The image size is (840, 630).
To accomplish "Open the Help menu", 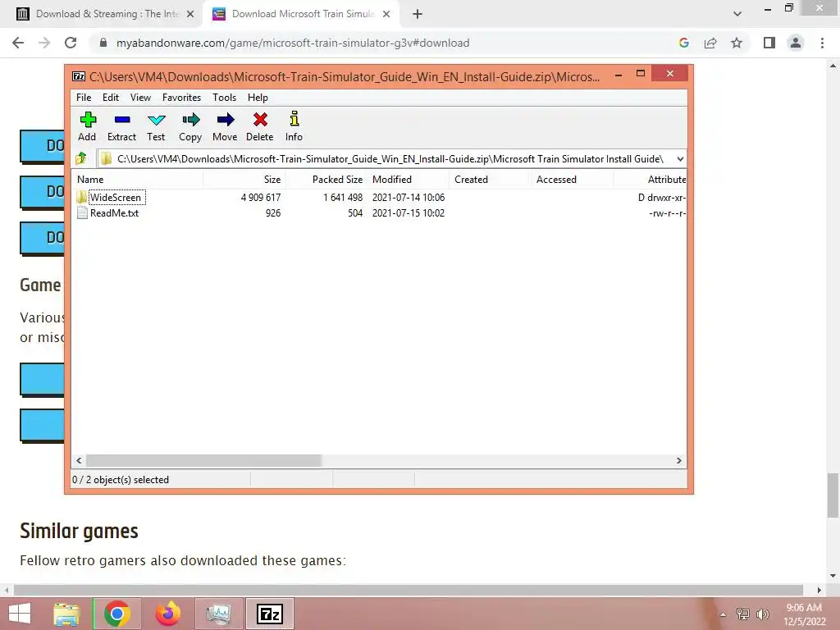I will coord(258,98).
